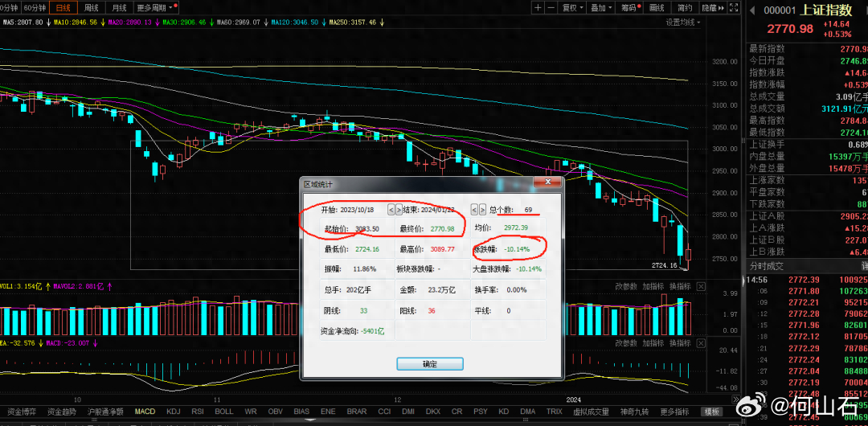This screenshot has height=426, width=868.
Task: Select the 沪股通净额 indicator tab
Action: pyautogui.click(x=105, y=412)
